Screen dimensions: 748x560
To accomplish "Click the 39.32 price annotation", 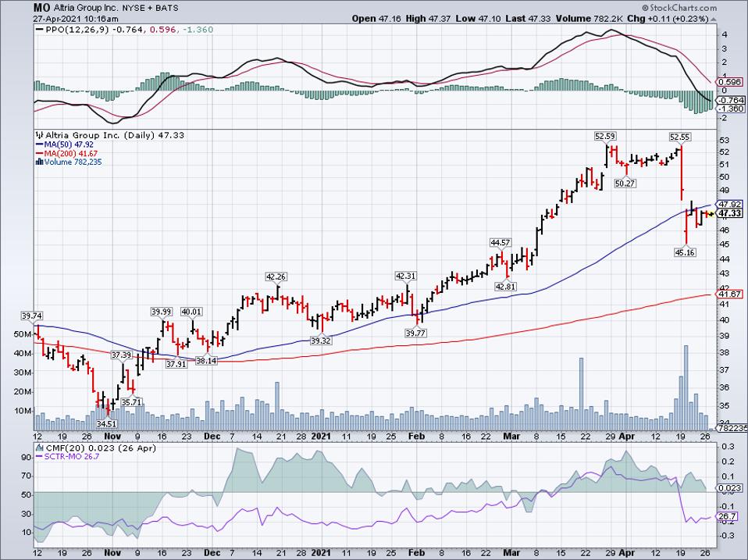I will click(321, 341).
